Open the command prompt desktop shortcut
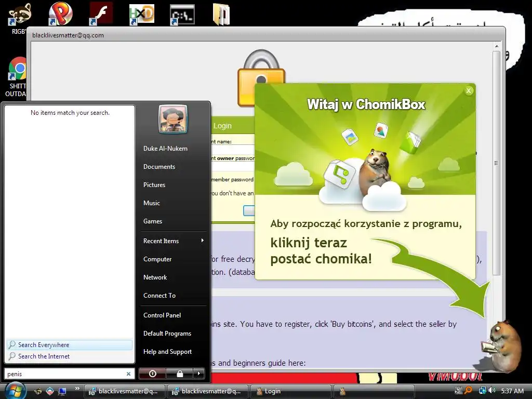This screenshot has height=399, width=532. (182, 15)
